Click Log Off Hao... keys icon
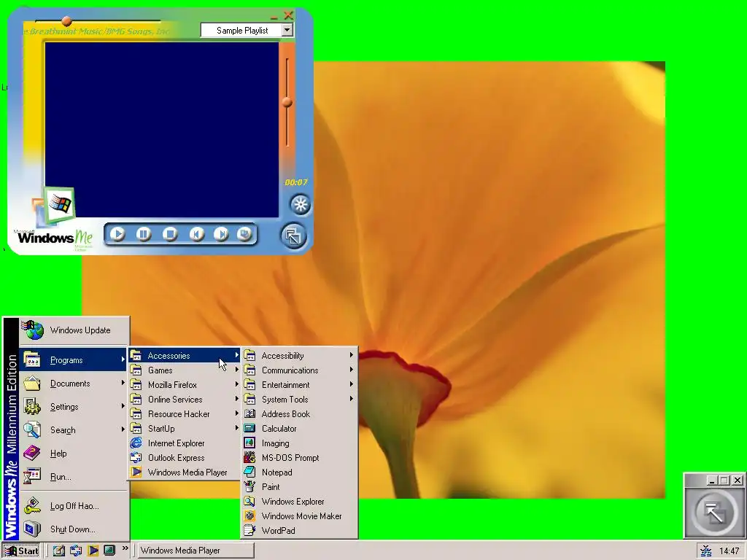Viewport: 747px width, 560px height. coord(32,506)
